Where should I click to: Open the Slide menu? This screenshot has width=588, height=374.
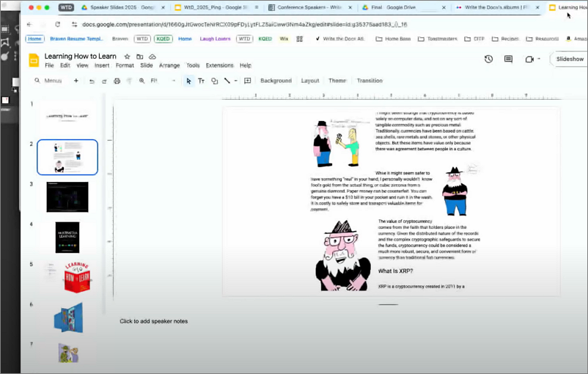click(x=147, y=65)
